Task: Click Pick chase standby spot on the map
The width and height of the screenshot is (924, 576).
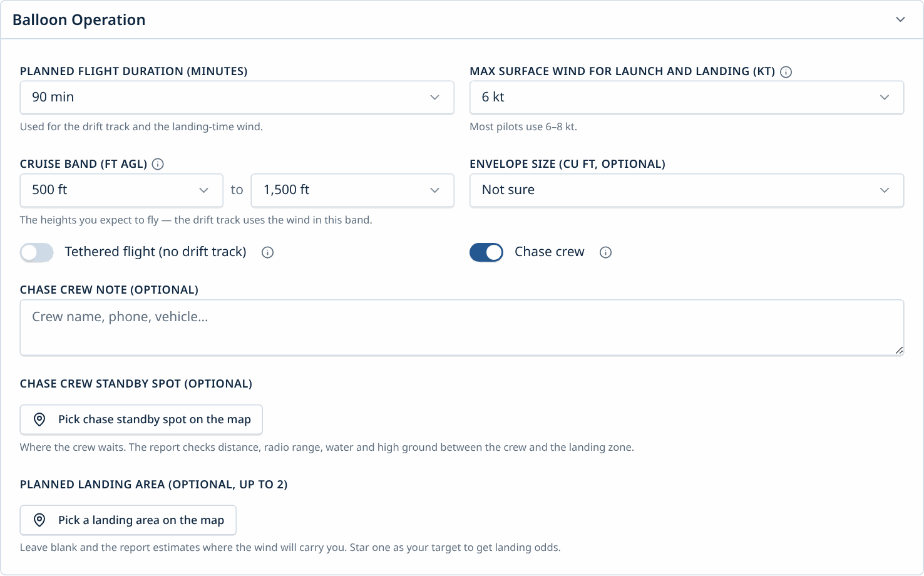Action: click(x=141, y=419)
